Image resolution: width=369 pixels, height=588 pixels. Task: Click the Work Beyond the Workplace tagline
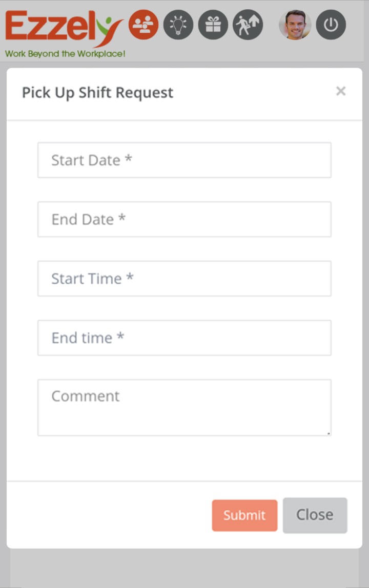(x=65, y=53)
